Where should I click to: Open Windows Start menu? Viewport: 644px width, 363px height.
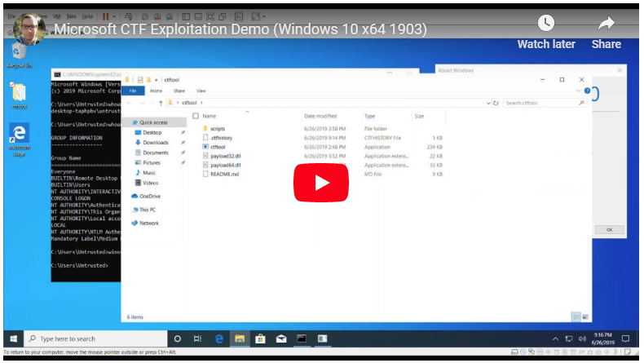click(x=14, y=339)
